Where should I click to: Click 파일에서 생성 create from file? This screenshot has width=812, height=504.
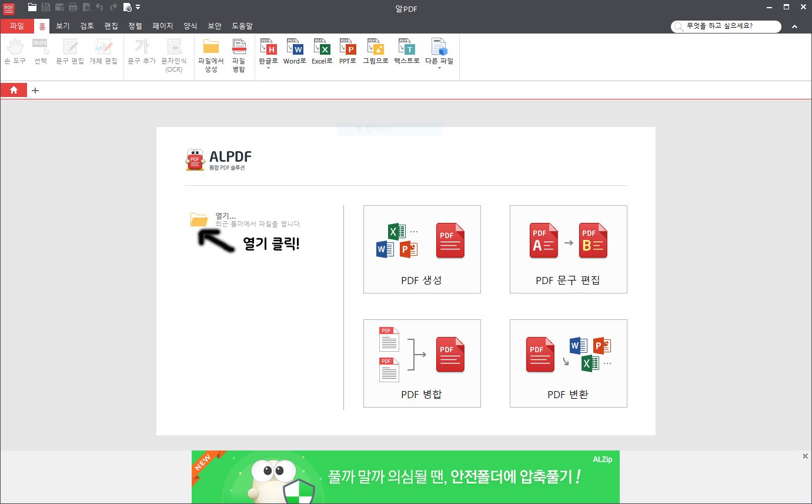(210, 56)
